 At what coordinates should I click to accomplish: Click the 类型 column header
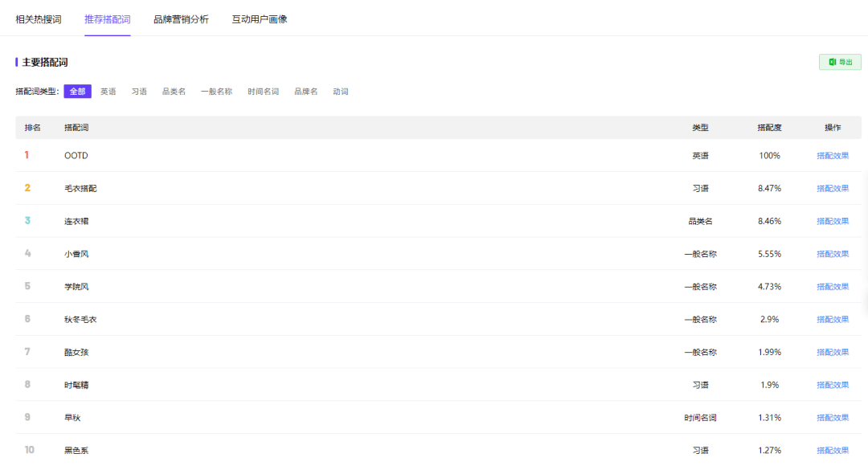pos(700,127)
